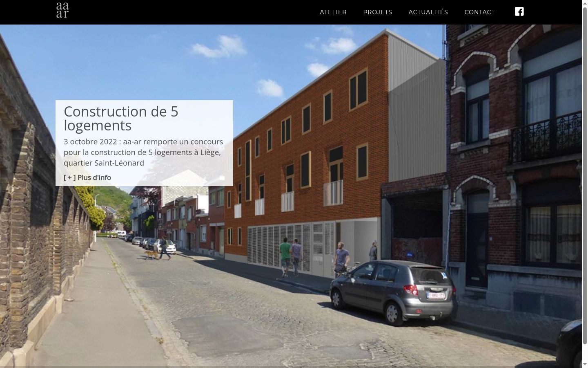
Task: Open the Atelier menu item
Action: click(x=333, y=12)
